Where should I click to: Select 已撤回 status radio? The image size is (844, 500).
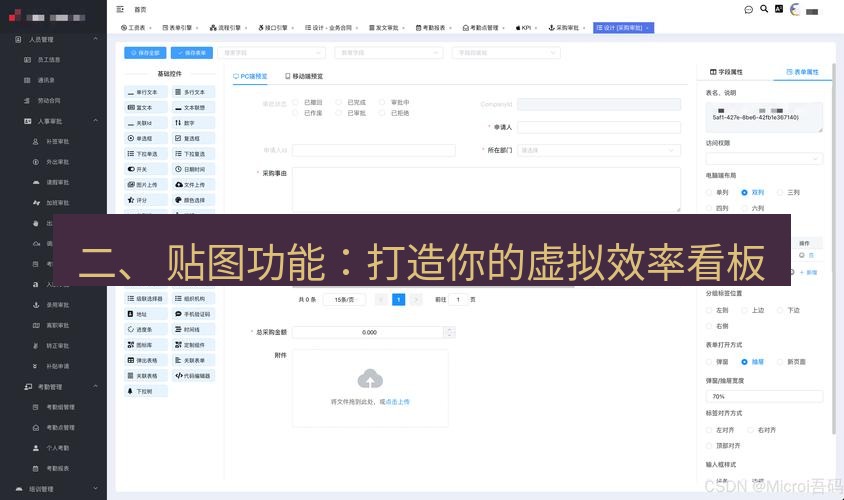click(295, 102)
